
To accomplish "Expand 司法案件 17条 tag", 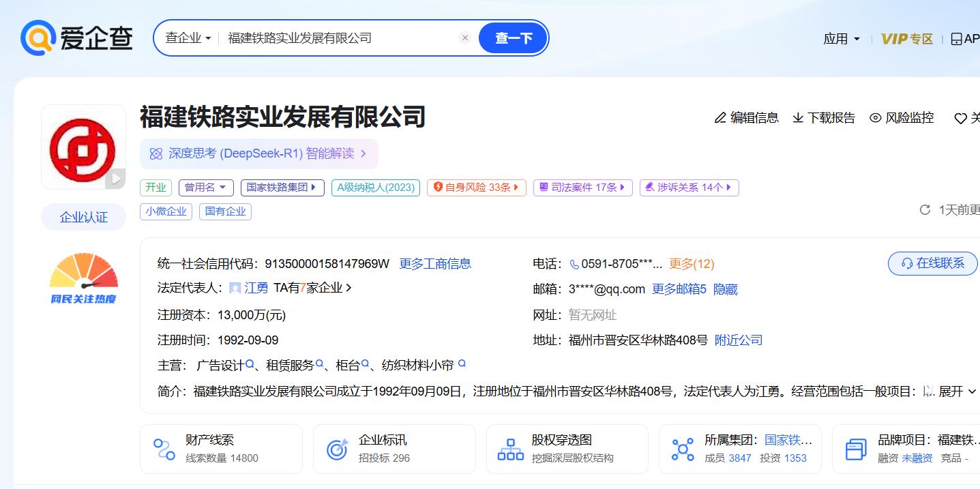I will (x=583, y=188).
